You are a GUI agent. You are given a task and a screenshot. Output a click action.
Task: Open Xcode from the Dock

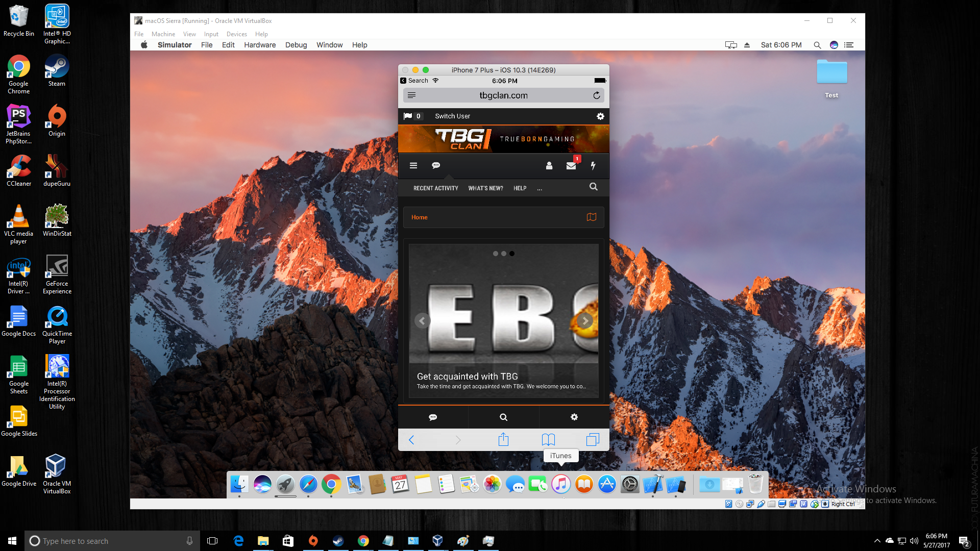point(653,484)
